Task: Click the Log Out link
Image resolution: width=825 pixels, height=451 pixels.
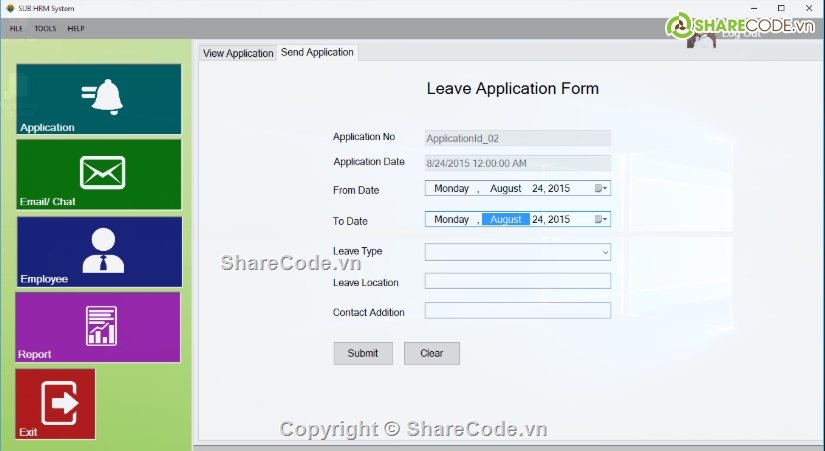Action: (741, 34)
